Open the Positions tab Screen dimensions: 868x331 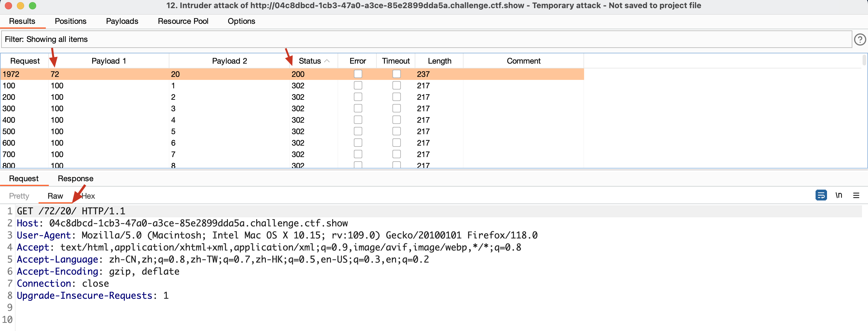(x=71, y=21)
